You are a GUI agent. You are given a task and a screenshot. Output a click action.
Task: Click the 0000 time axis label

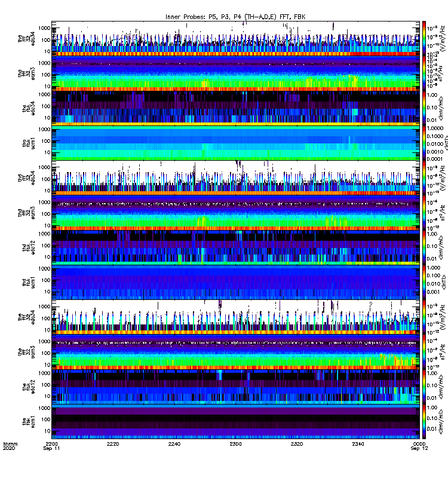pyautogui.click(x=419, y=444)
